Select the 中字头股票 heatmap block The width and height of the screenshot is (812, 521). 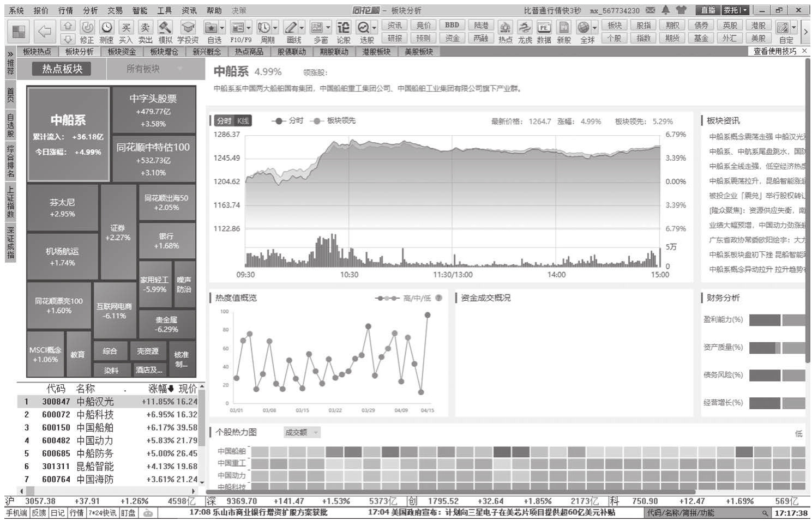[153, 110]
